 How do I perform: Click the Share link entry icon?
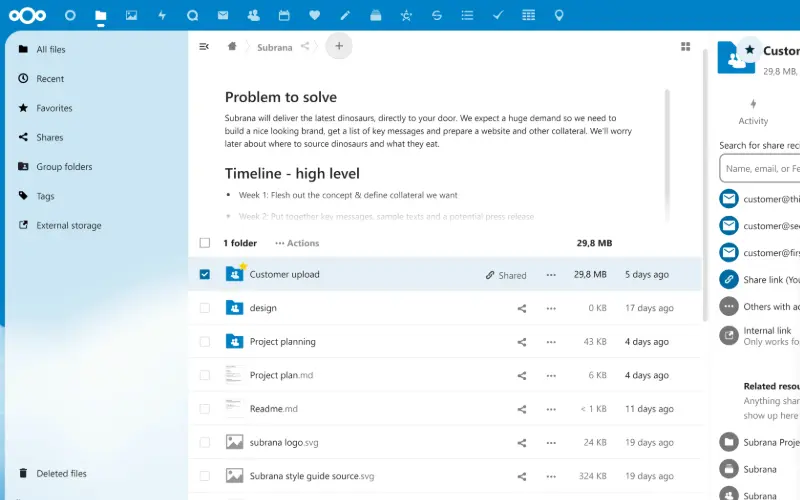tap(729, 280)
